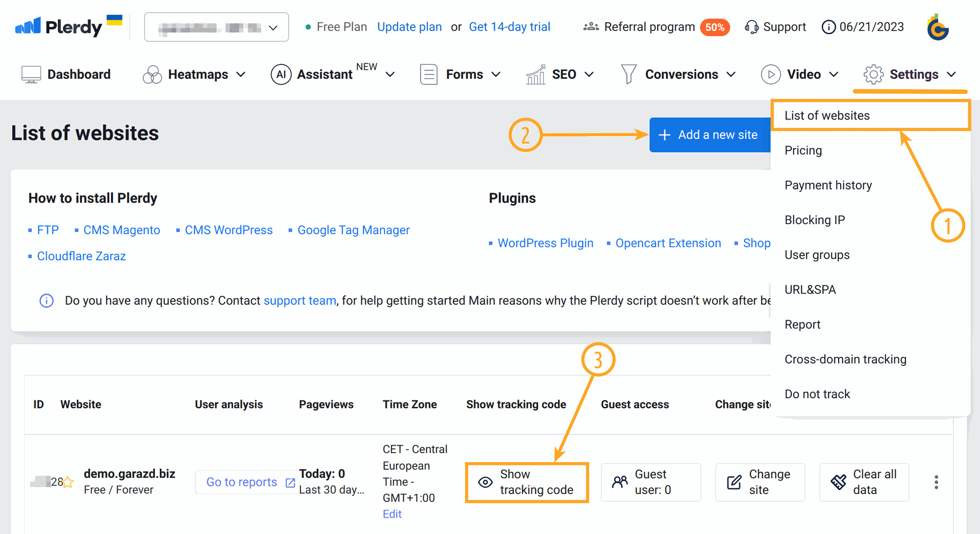Click the Show tracking code button
Viewport: 980px width, 534px height.
[x=527, y=482]
